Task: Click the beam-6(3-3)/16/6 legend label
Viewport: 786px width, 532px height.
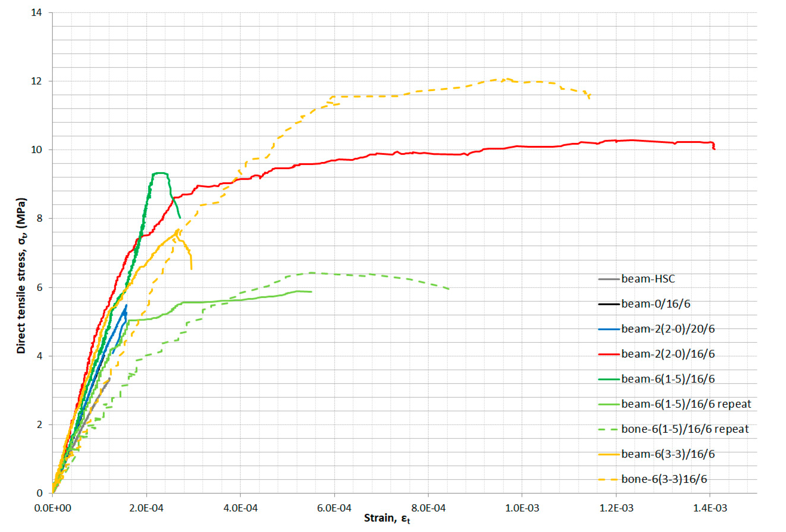Action: click(x=668, y=454)
